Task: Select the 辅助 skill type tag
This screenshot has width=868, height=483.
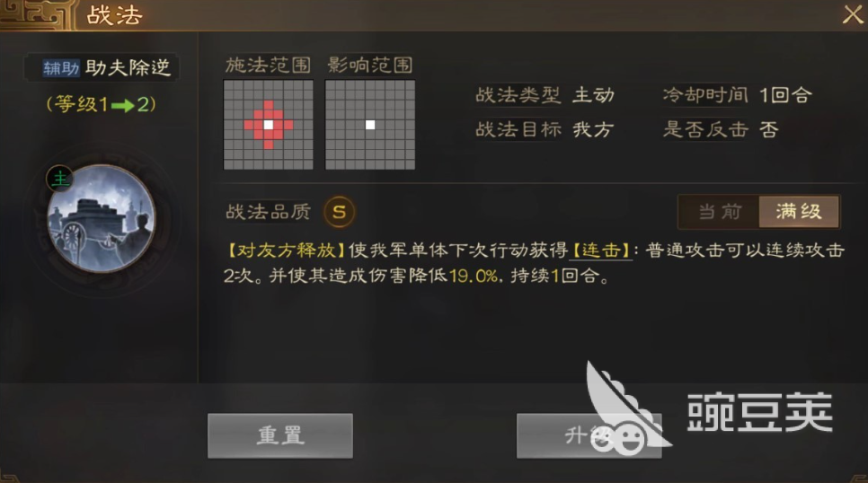Action: pyautogui.click(x=61, y=68)
